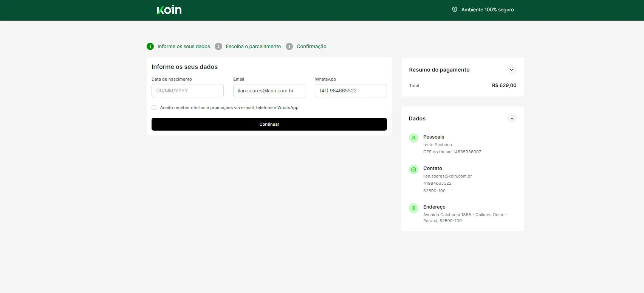Click the step 3 circle indicator
This screenshot has height=293, width=644.
[289, 47]
